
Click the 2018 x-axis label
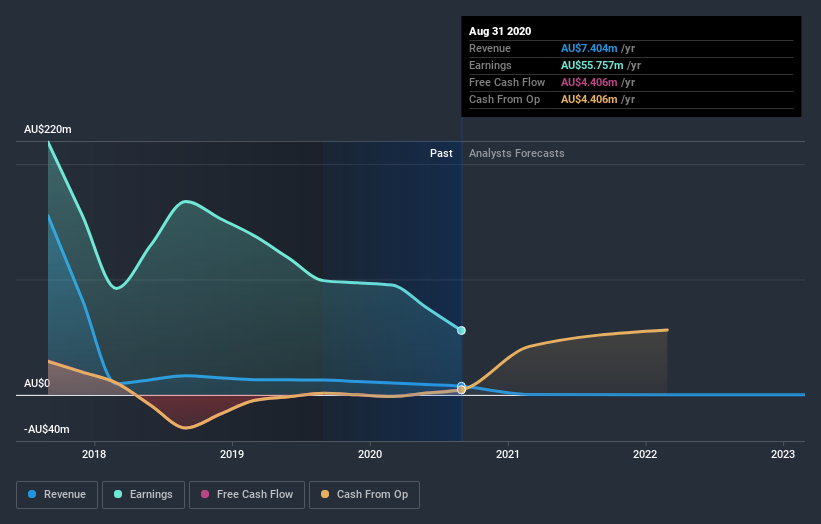click(94, 454)
